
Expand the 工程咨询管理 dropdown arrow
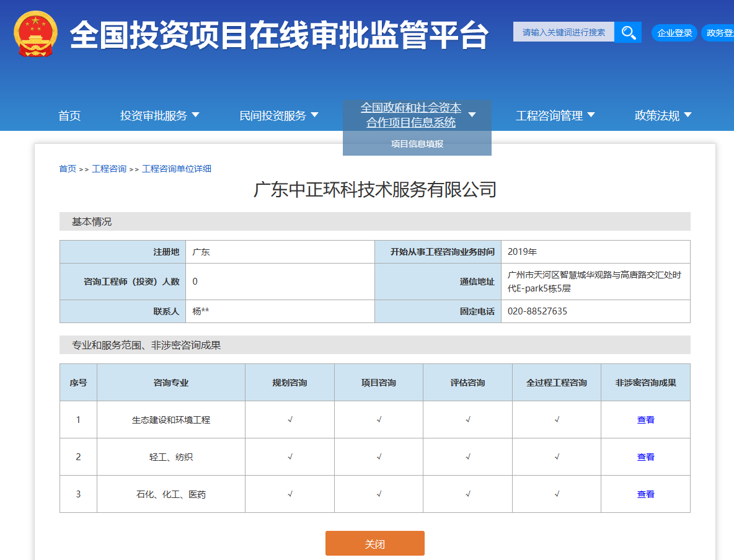591,115
